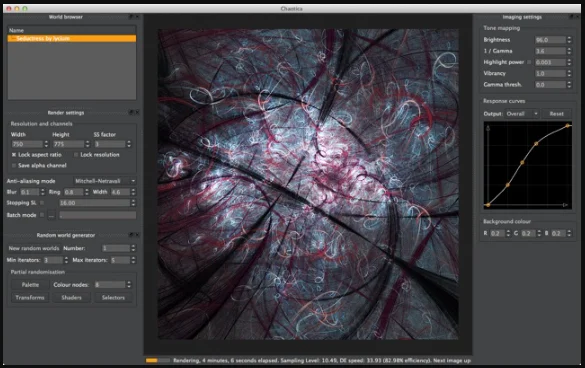585x368 pixels.
Task: Click the background colour B field
Action: [x=558, y=233]
